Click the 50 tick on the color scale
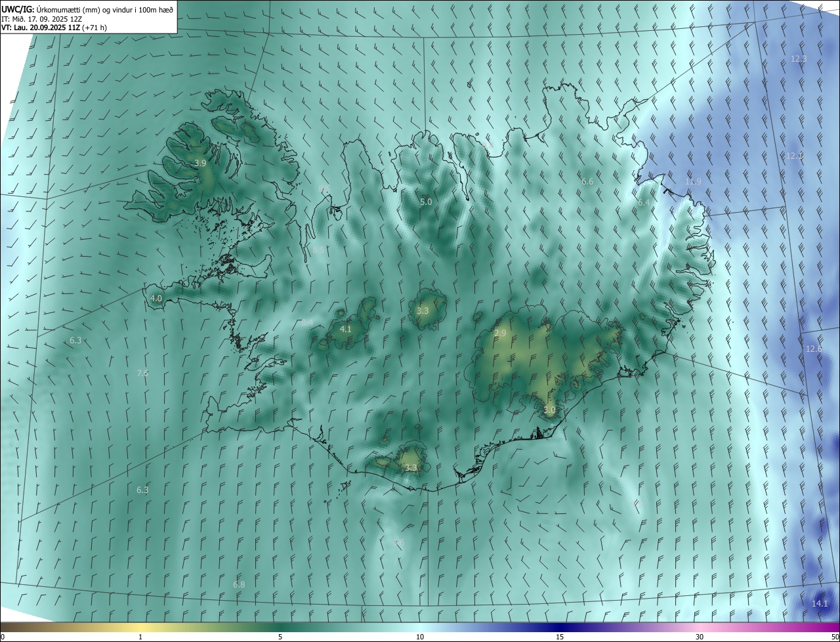The image size is (840, 642). click(835, 637)
